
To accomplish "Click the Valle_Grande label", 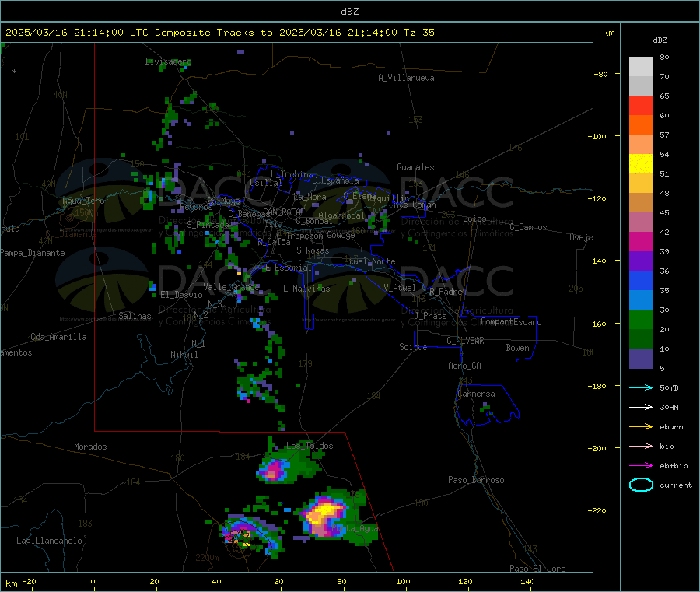I will click(x=231, y=287).
